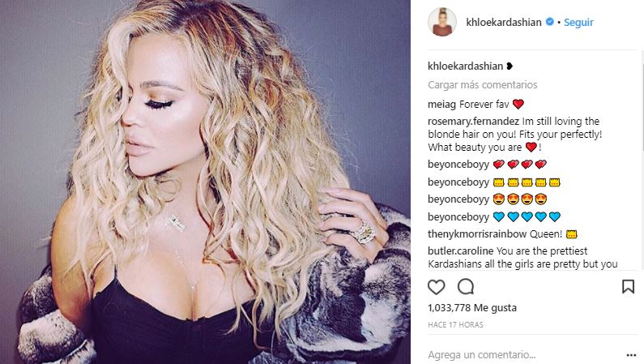Open the header khloekardashian username link
This screenshot has width=644, height=364.
pos(504,22)
